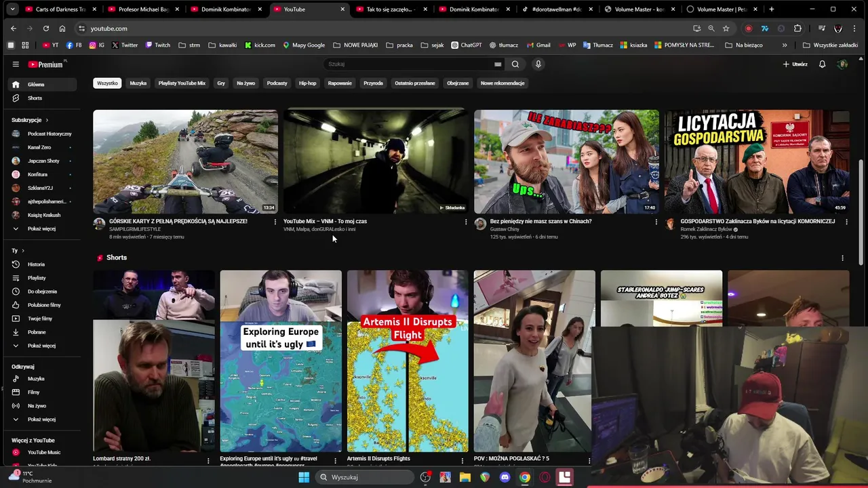This screenshot has height=488, width=868.
Task: Switch to the Profesor Michael browser tab
Action: click(144, 9)
